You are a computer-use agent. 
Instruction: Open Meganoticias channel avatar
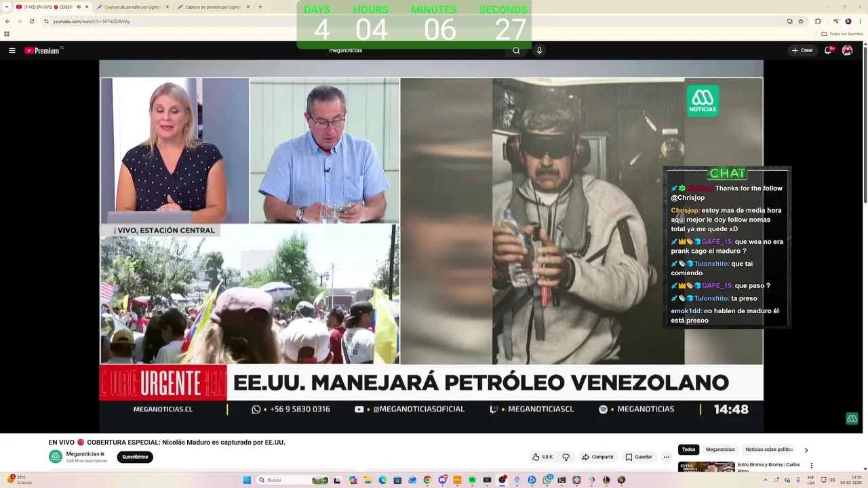pyautogui.click(x=55, y=457)
